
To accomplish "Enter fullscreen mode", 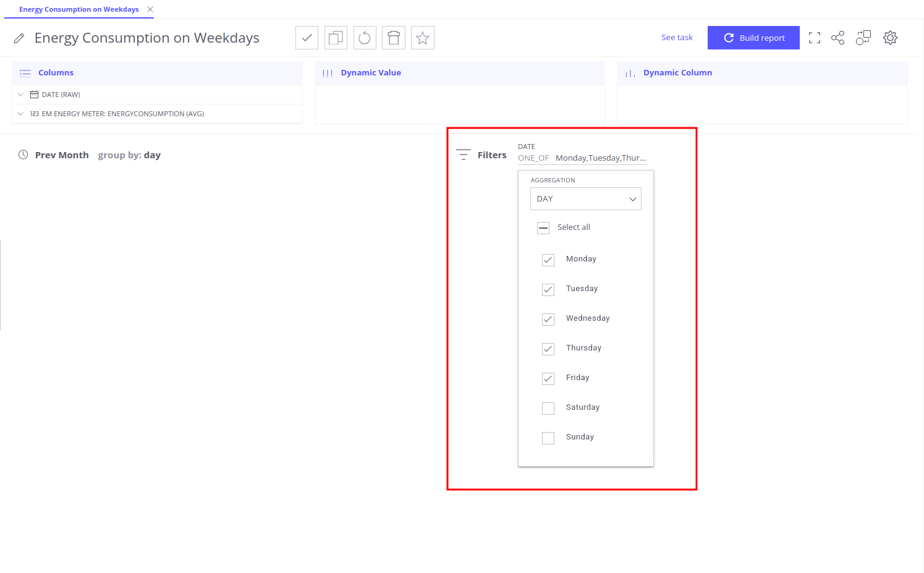I will (x=815, y=38).
